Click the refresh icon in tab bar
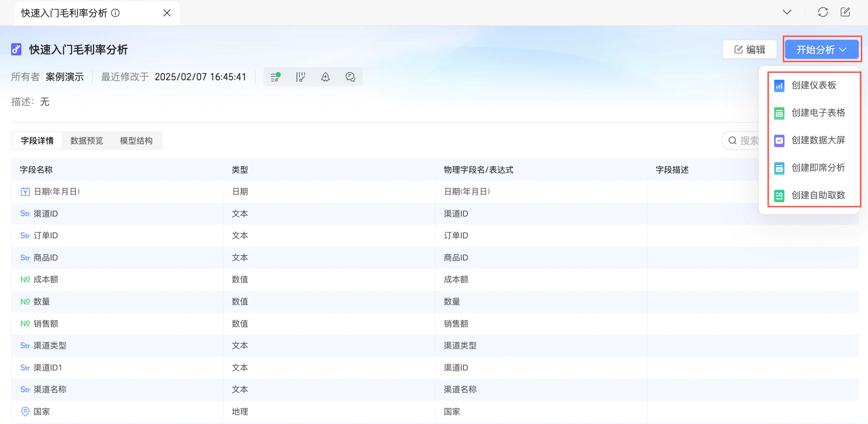Image resolution: width=868 pixels, height=424 pixels. pyautogui.click(x=823, y=12)
